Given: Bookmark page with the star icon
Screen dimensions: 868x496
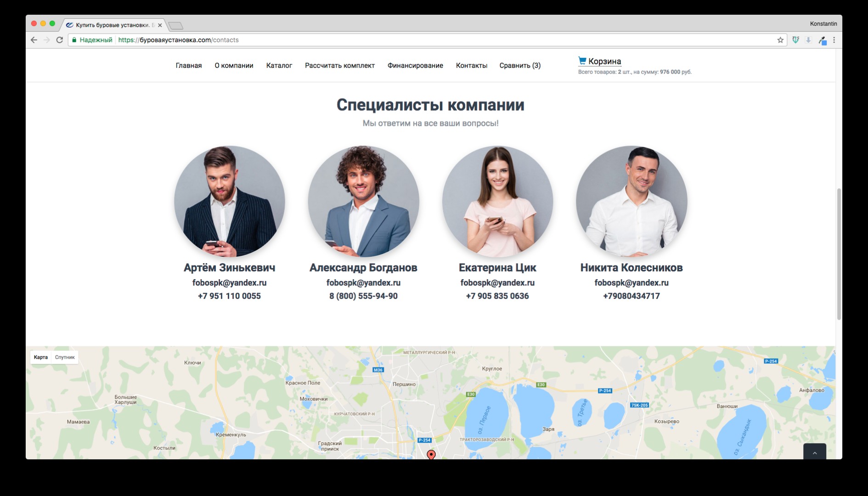Looking at the screenshot, I should 780,40.
